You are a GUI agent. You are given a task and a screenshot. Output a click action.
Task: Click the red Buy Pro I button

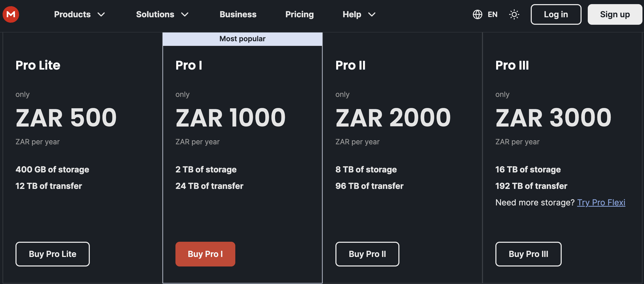205,254
